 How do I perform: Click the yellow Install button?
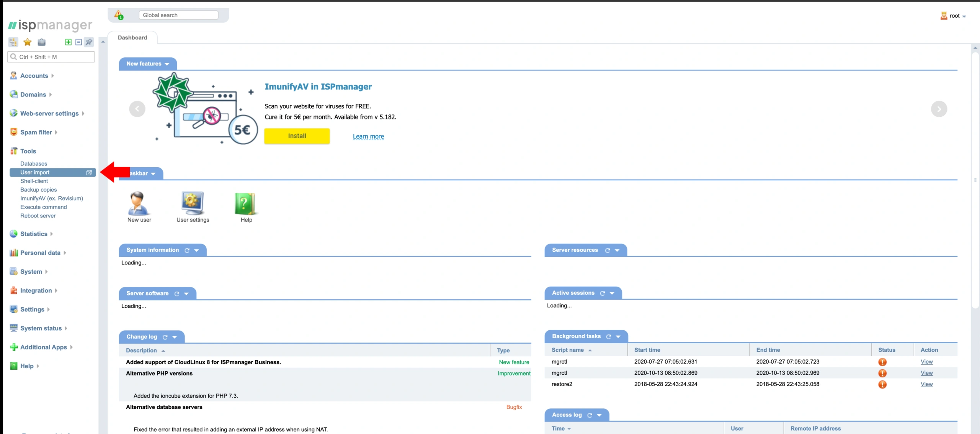point(297,136)
